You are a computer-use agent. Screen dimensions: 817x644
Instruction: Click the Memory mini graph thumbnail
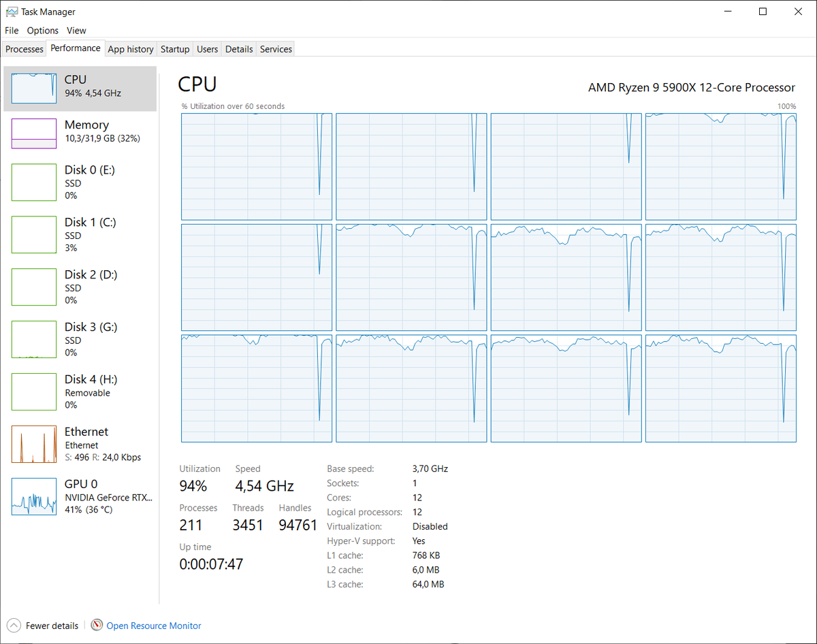[x=34, y=133]
